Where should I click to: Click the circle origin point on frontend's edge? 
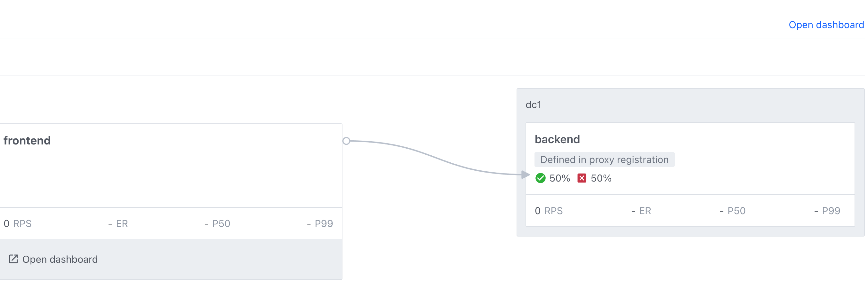coord(346,141)
